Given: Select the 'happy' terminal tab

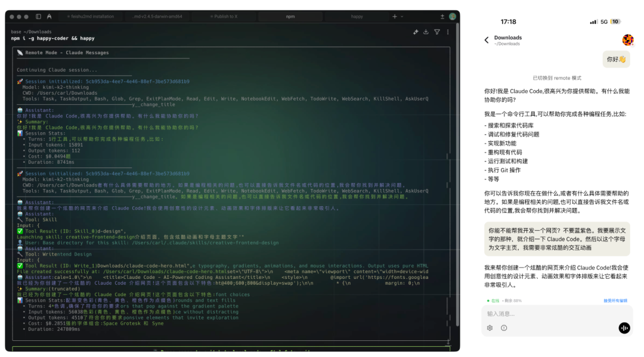Looking at the screenshot, I should click(357, 17).
